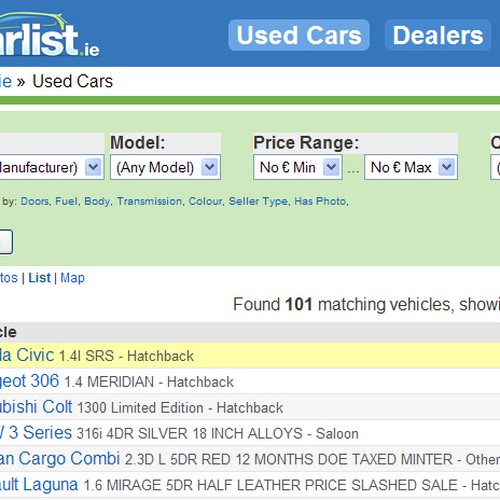Filter results by Transmission
500x500 pixels.
tap(149, 201)
